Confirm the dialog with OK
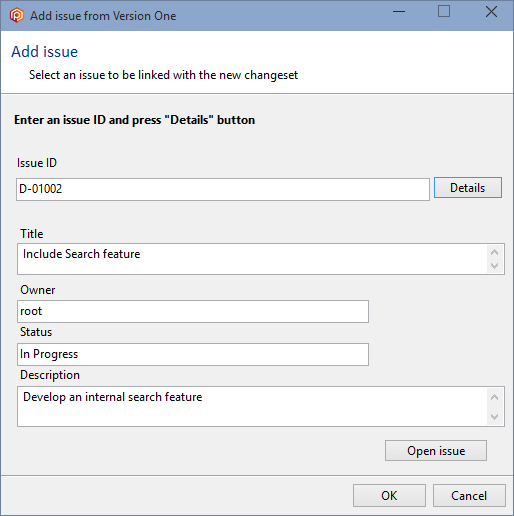The height and width of the screenshot is (516, 514). [x=389, y=496]
